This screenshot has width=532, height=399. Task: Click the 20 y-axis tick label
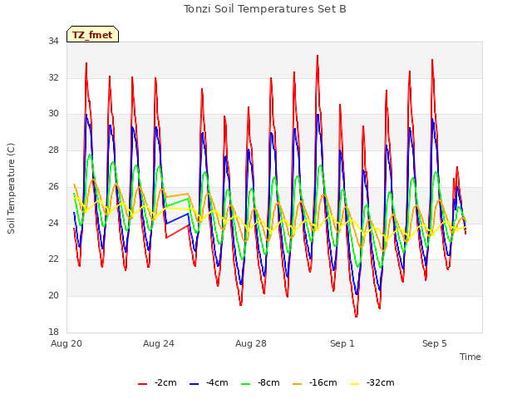tap(53, 296)
